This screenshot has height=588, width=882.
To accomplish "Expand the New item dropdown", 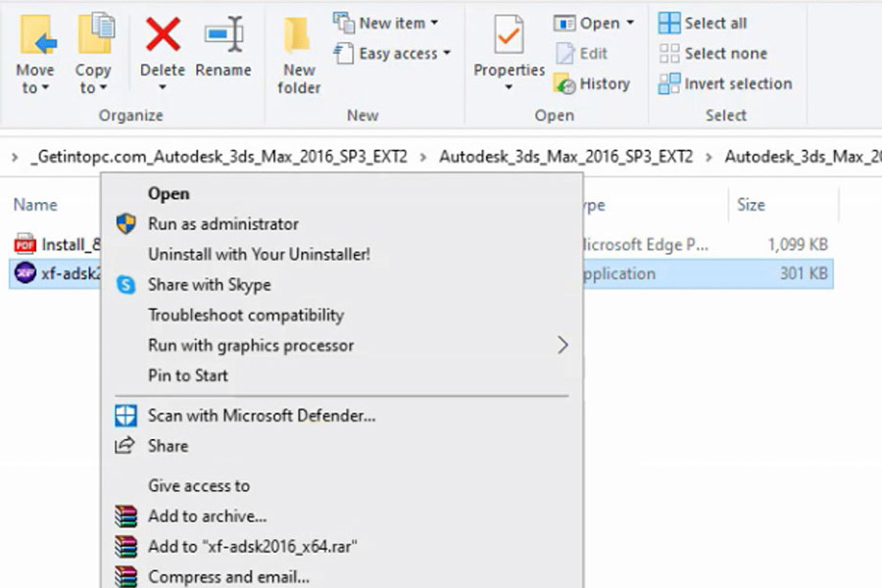I will [386, 24].
